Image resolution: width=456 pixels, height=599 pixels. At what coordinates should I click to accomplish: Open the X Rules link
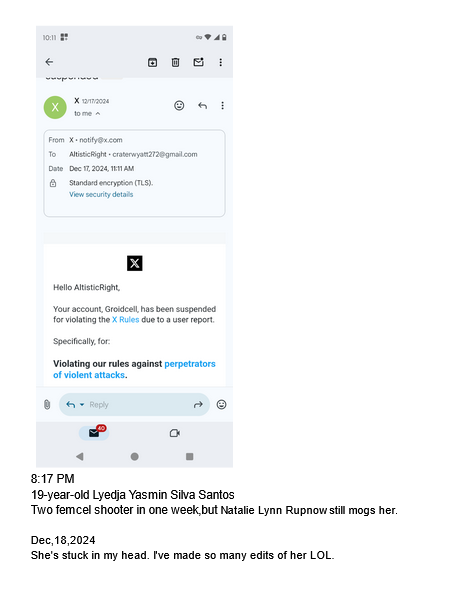[125, 319]
